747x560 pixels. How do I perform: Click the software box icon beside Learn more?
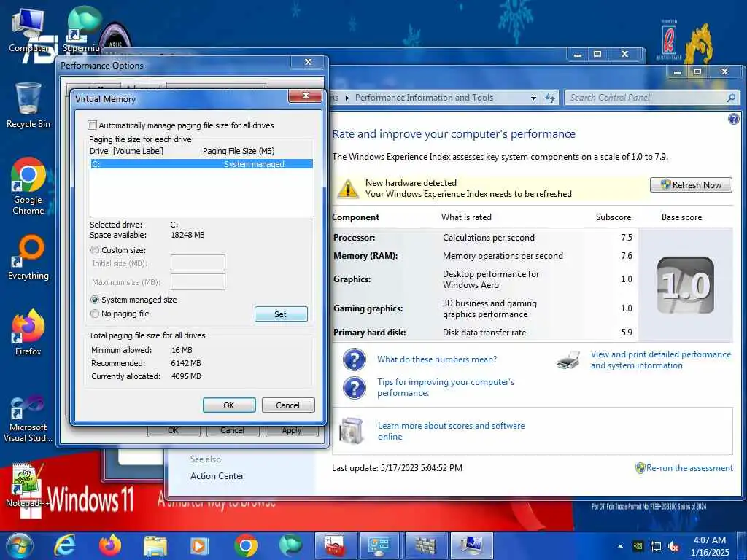pyautogui.click(x=352, y=430)
